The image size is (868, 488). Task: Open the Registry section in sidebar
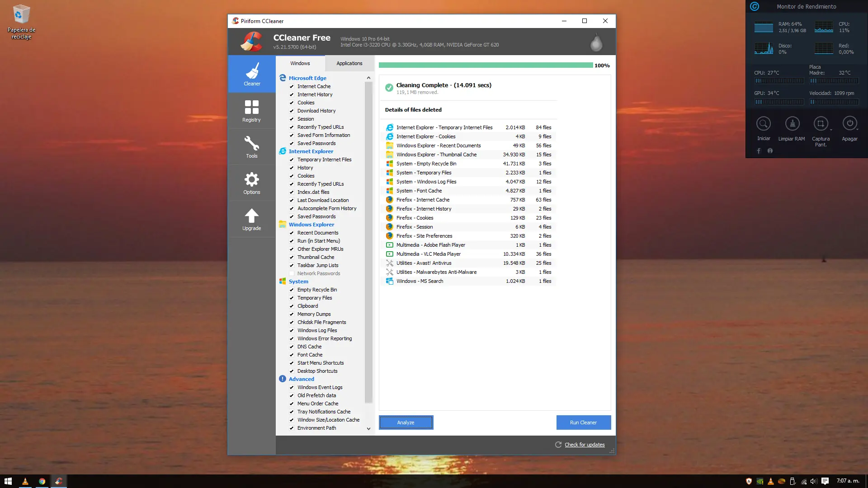[x=251, y=111]
